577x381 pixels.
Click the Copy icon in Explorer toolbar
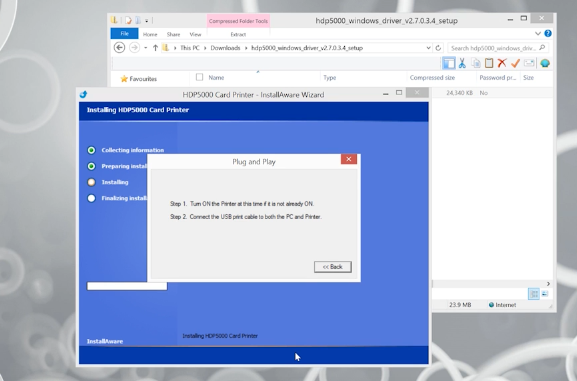[x=476, y=63]
